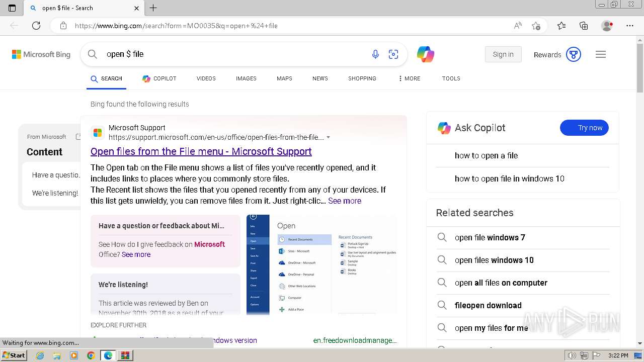Click Microsoft Edge taskbar icon

point(108,355)
